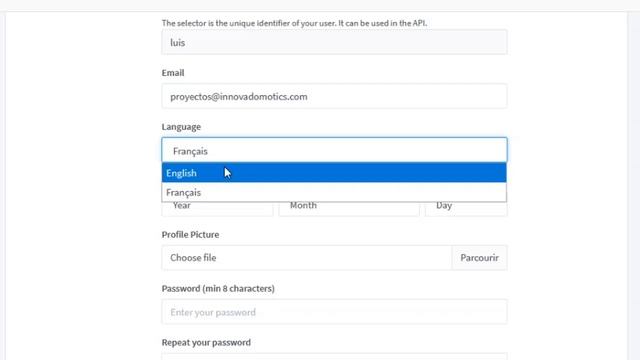
Task: Open the Day dropdown
Action: point(466,208)
